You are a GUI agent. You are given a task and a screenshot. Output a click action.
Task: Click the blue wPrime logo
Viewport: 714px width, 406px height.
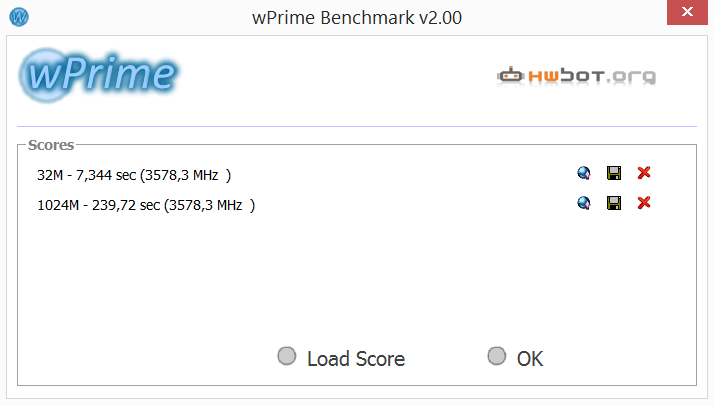pyautogui.click(x=98, y=75)
